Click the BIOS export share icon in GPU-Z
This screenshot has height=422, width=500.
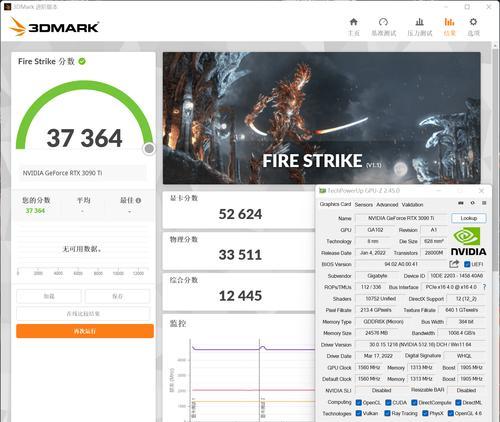pyautogui.click(x=454, y=264)
